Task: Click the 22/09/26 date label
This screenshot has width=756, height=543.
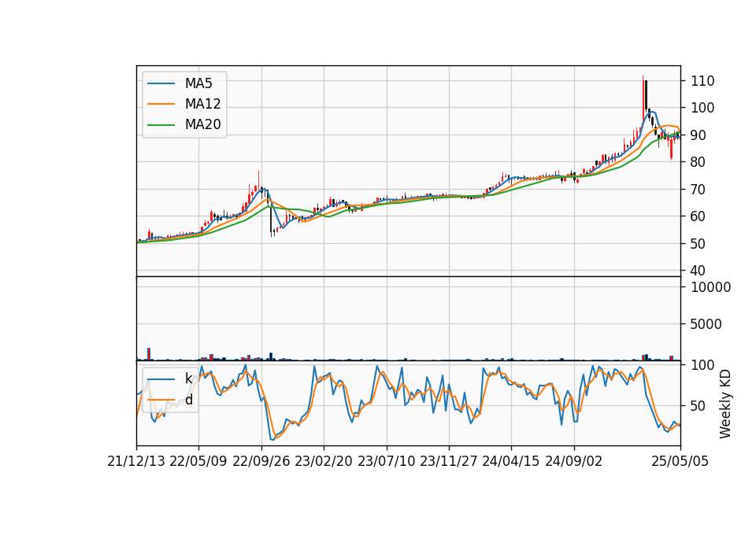Action: 261,461
